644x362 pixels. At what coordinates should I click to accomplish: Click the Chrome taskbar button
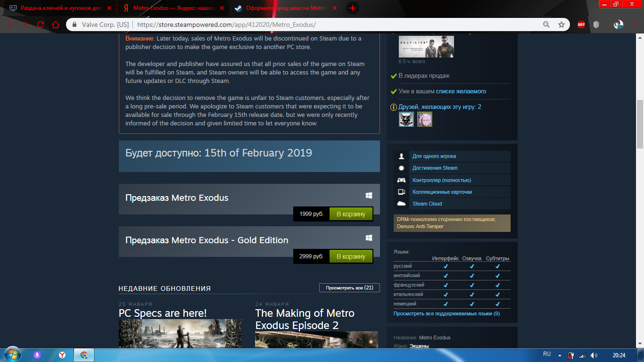(84, 355)
